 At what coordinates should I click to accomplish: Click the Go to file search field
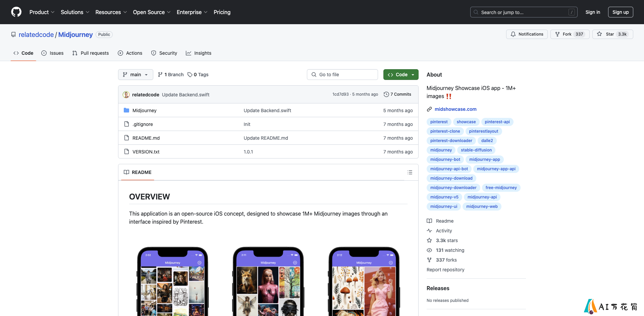coord(342,75)
